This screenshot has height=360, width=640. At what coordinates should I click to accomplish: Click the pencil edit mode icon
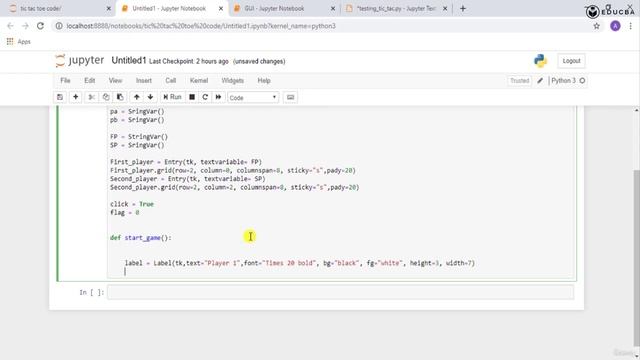(x=540, y=81)
